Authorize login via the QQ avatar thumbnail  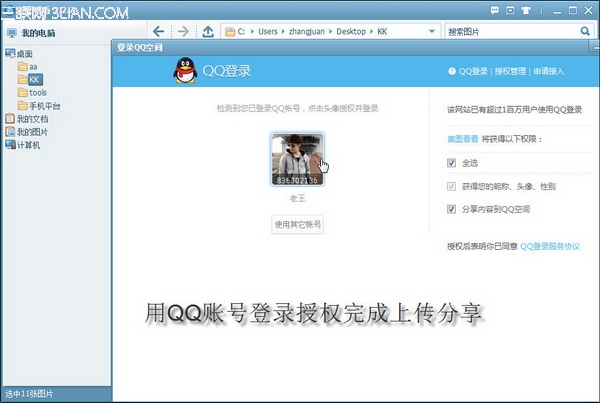pyautogui.click(x=298, y=159)
